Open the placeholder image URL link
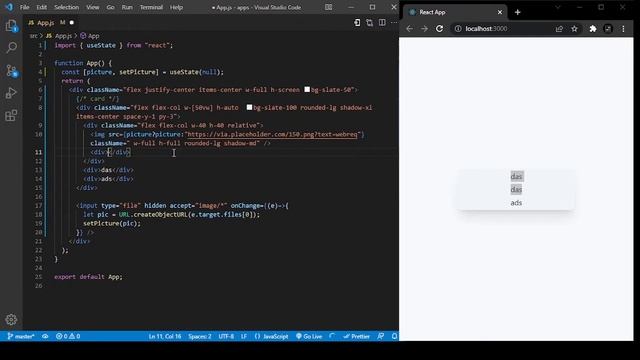This screenshot has width=640, height=360. click(x=271, y=134)
